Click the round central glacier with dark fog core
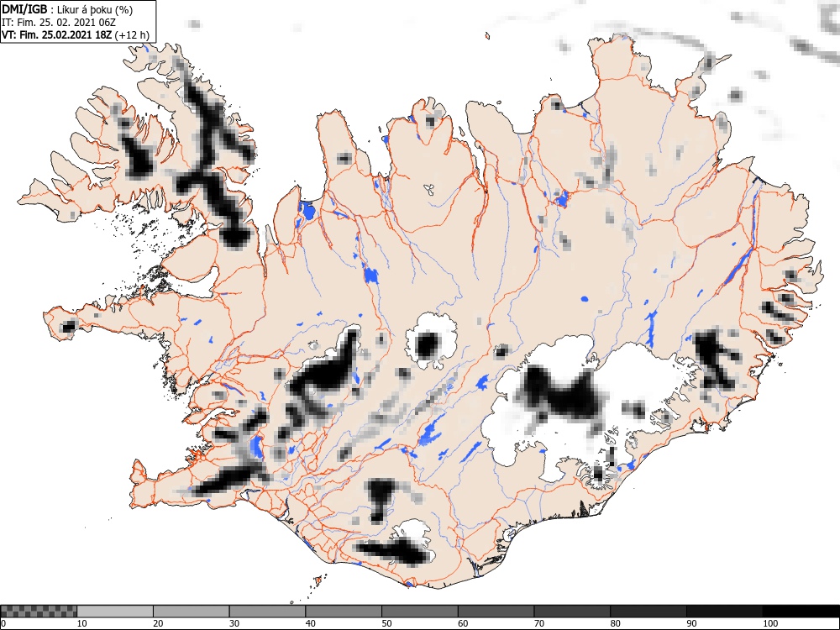The image size is (840, 630). point(431,342)
